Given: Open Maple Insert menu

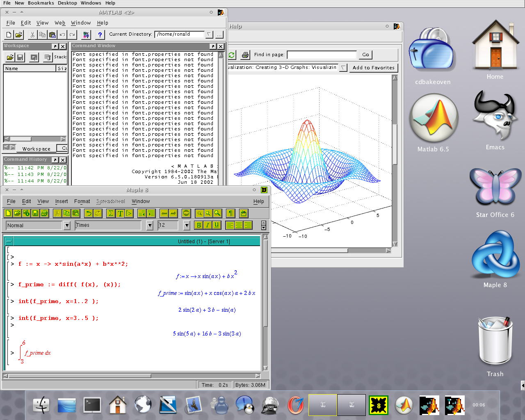Looking at the screenshot, I should click(62, 201).
